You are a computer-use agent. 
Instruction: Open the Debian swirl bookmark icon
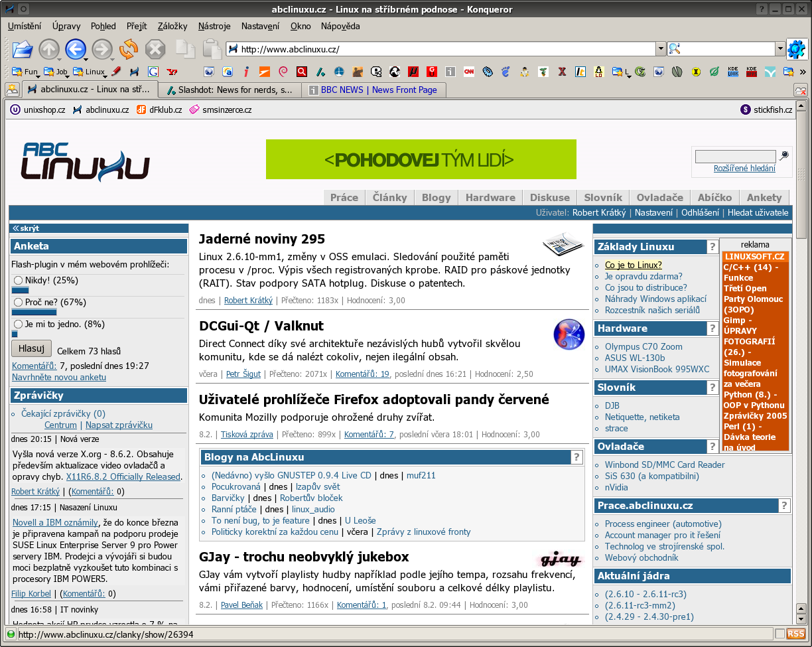283,72
